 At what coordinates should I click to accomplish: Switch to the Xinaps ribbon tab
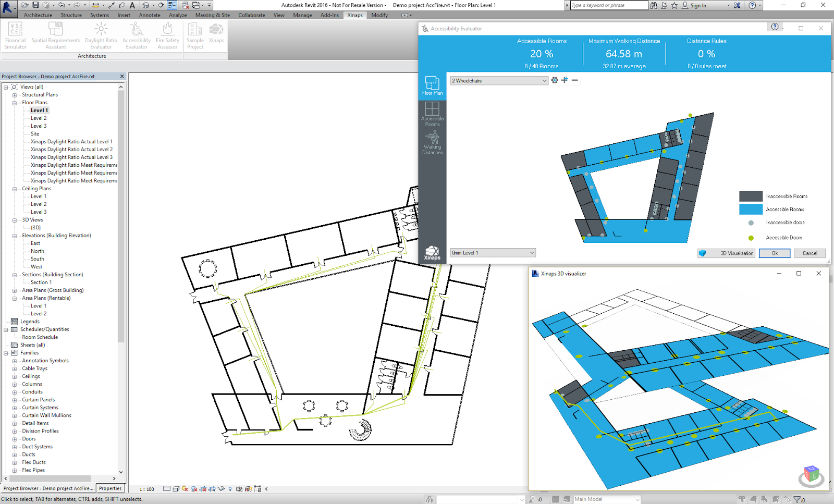(x=354, y=15)
